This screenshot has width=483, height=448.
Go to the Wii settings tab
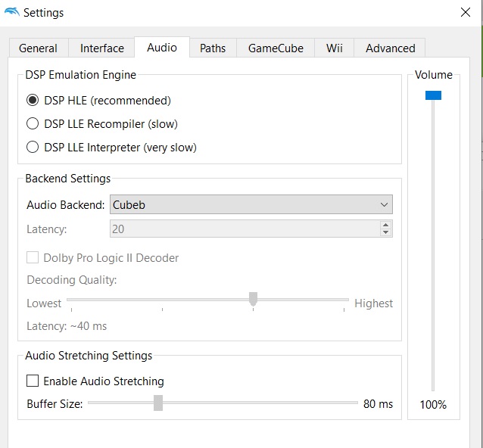click(335, 48)
